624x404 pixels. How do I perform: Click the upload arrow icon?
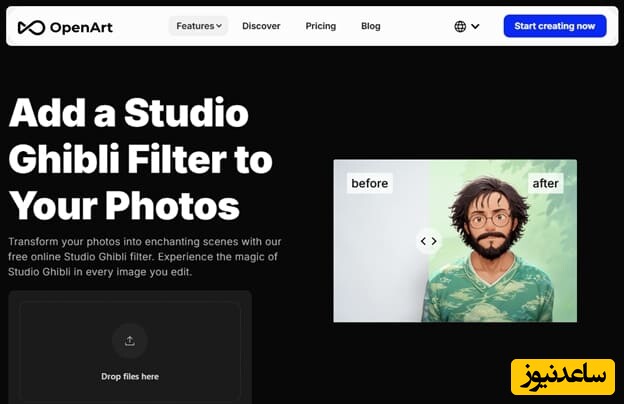tap(130, 341)
